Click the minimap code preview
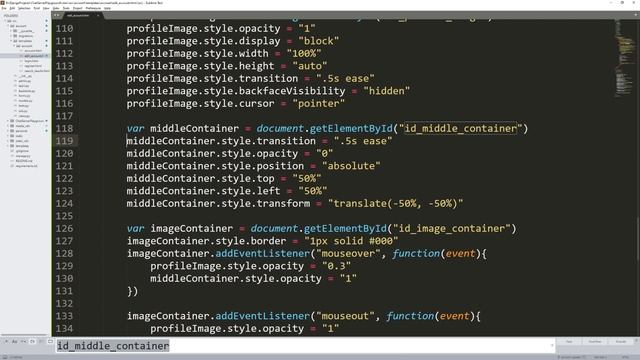Viewport: 640px width, 360px height. click(624, 57)
